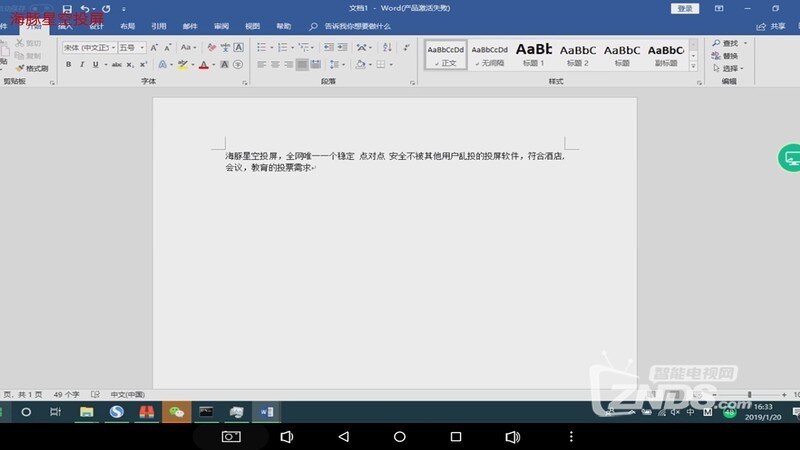Open the paragraph dialog launcher
This screenshot has width=800, height=450.
[412, 82]
